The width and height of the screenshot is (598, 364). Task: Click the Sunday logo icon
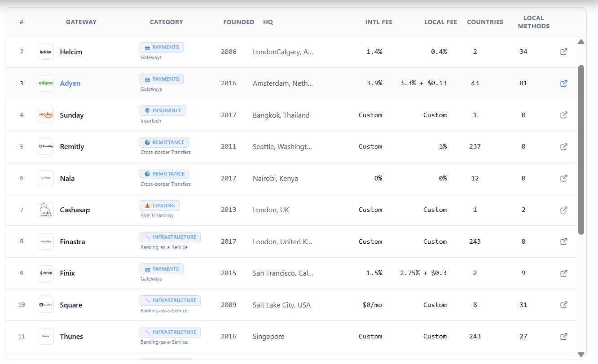(45, 115)
